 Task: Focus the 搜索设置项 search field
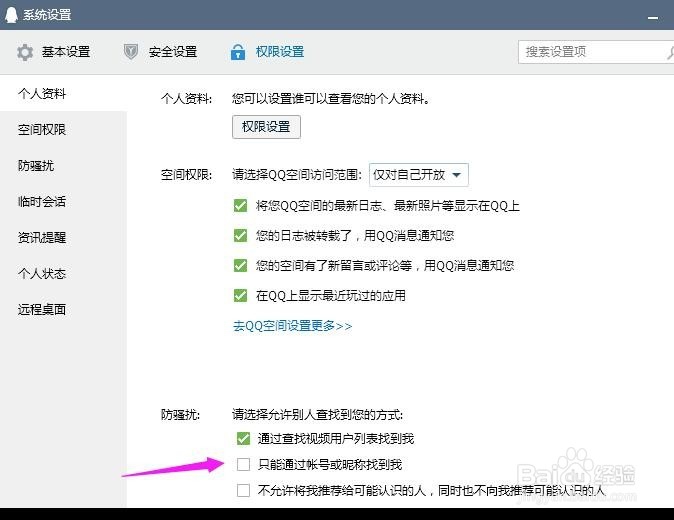tap(596, 52)
